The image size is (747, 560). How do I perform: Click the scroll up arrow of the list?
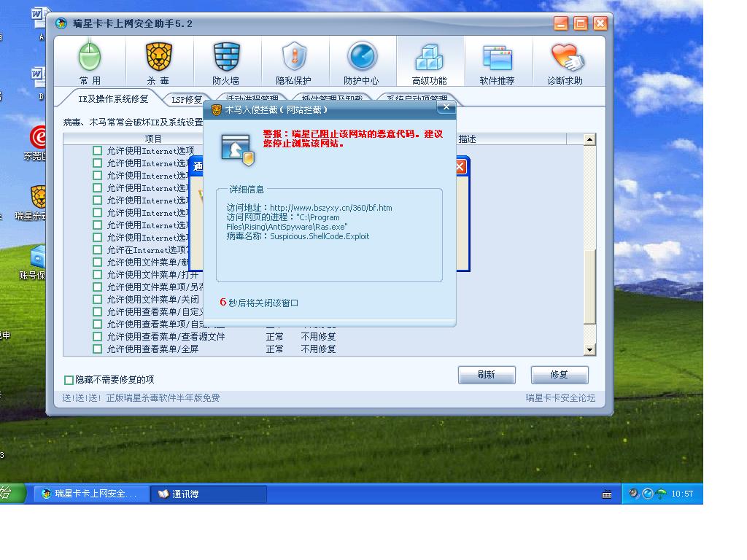coord(589,140)
